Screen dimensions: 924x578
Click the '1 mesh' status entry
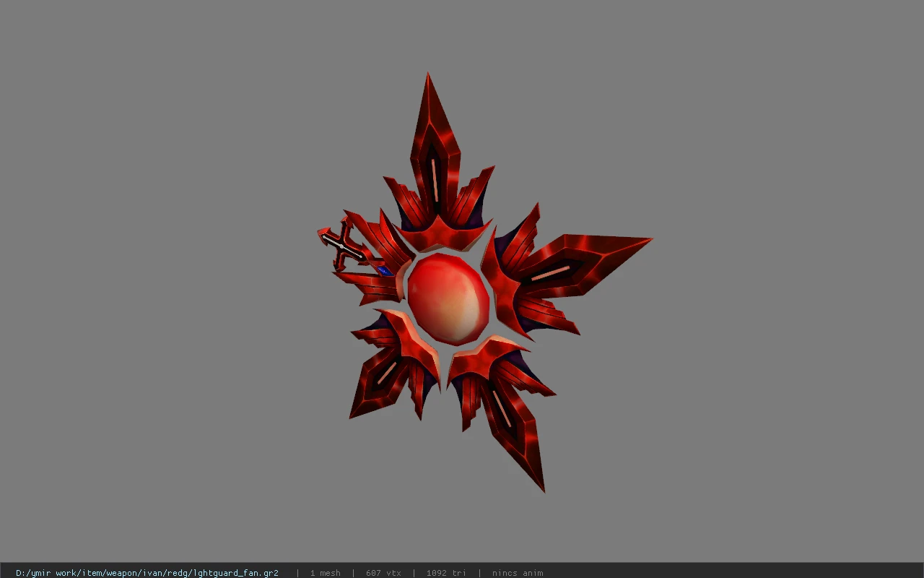[326, 573]
